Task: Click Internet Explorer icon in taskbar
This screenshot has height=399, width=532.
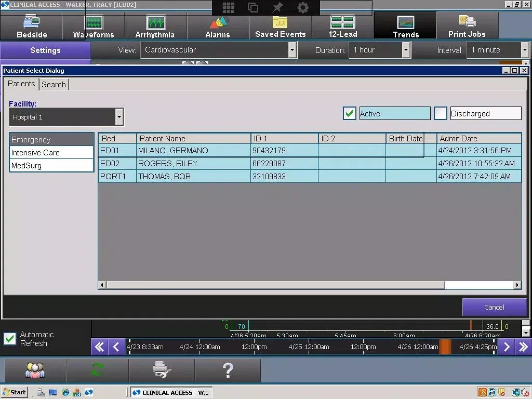Action: click(x=65, y=393)
